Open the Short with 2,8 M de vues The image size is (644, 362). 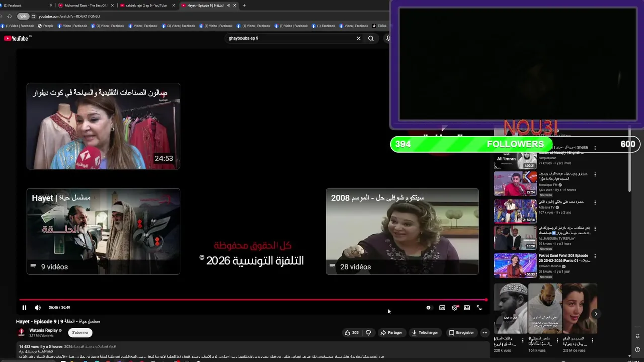580,309
